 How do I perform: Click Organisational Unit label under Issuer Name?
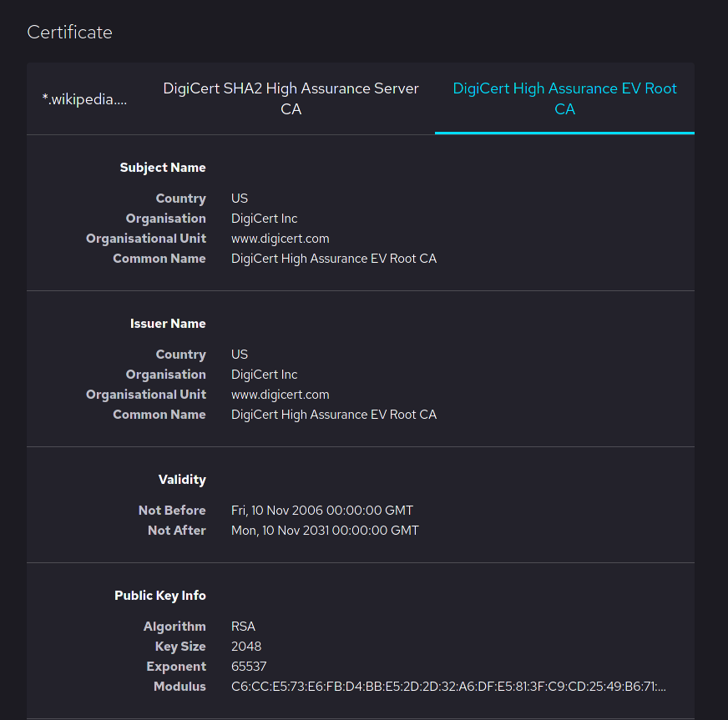(x=146, y=395)
